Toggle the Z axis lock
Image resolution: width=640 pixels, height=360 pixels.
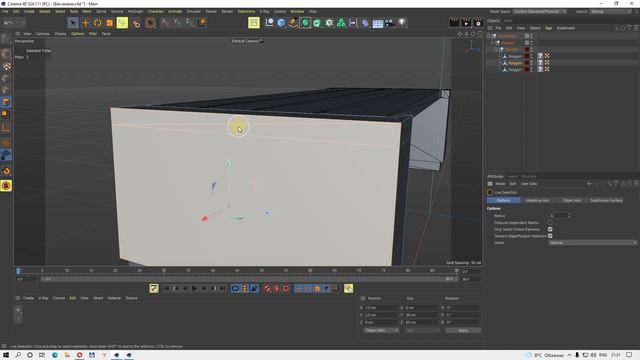pyautogui.click(x=189, y=22)
